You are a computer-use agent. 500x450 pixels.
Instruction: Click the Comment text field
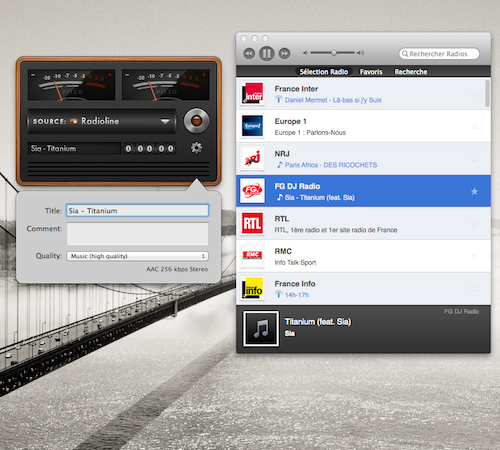click(137, 234)
